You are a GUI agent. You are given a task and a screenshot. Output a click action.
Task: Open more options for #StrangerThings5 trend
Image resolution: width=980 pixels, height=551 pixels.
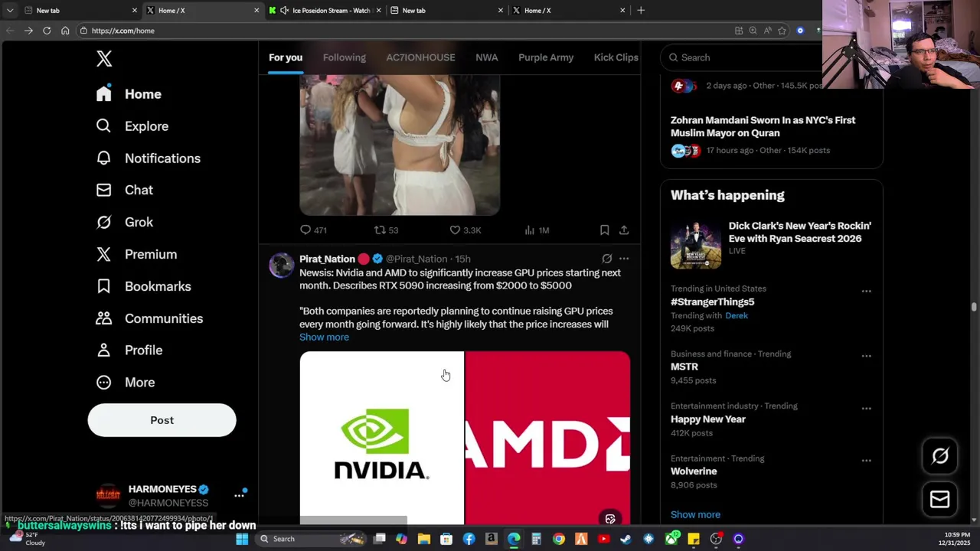866,291
